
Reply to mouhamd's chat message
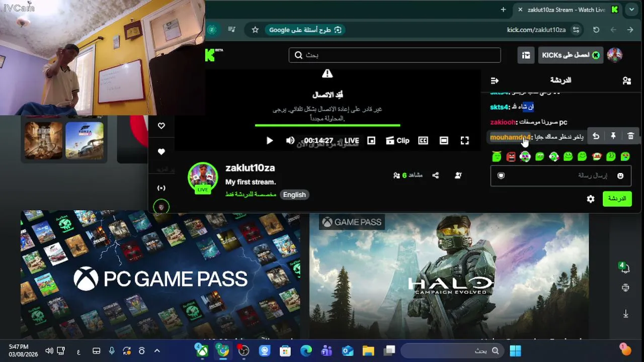(596, 136)
